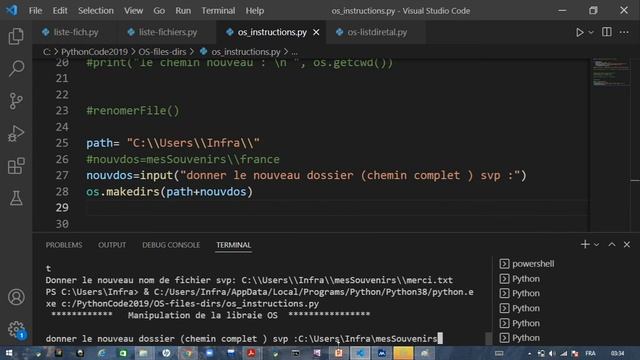The height and width of the screenshot is (360, 640).
Task: Click the #renomerFile() comment
Action: pyautogui.click(x=133, y=111)
